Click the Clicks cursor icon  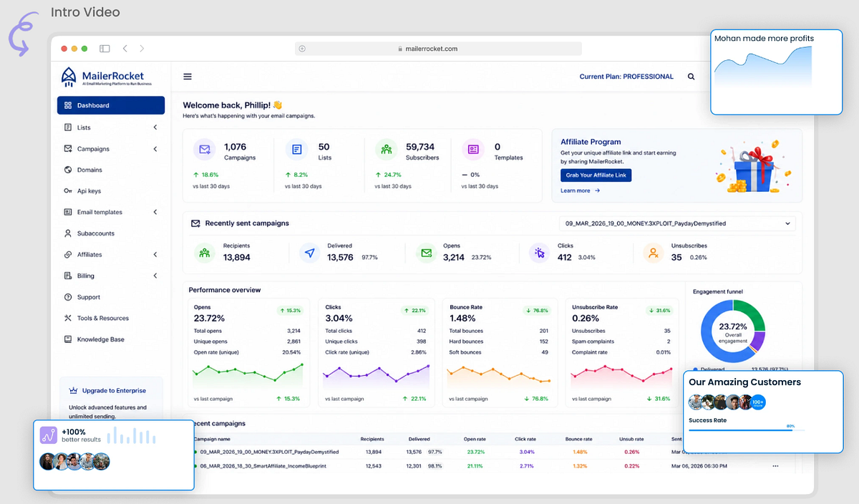[540, 252]
